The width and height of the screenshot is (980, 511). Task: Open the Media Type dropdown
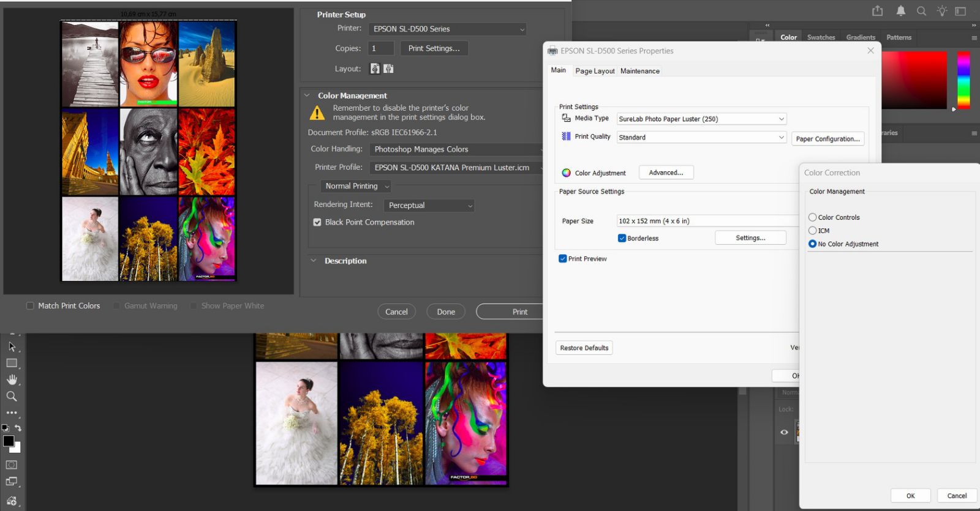click(701, 119)
